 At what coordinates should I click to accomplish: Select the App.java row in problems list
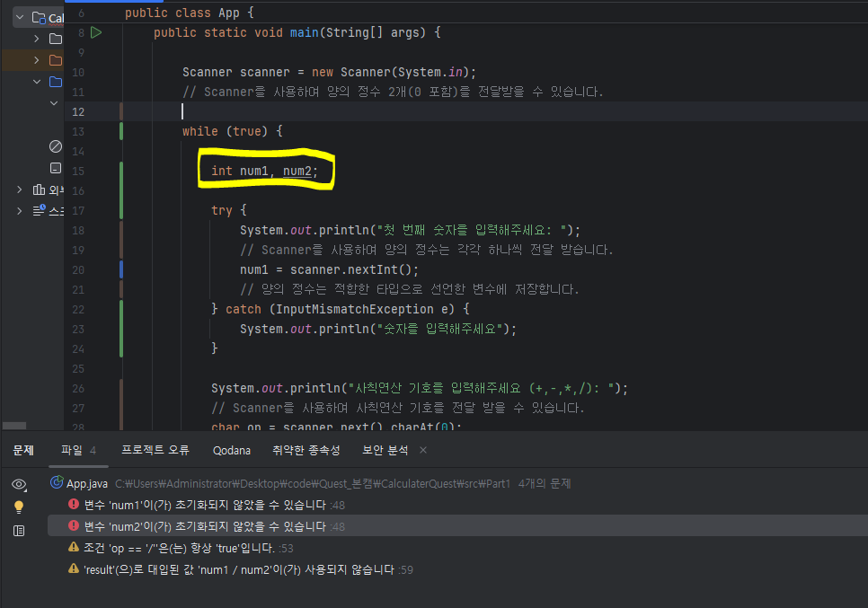coord(457,483)
